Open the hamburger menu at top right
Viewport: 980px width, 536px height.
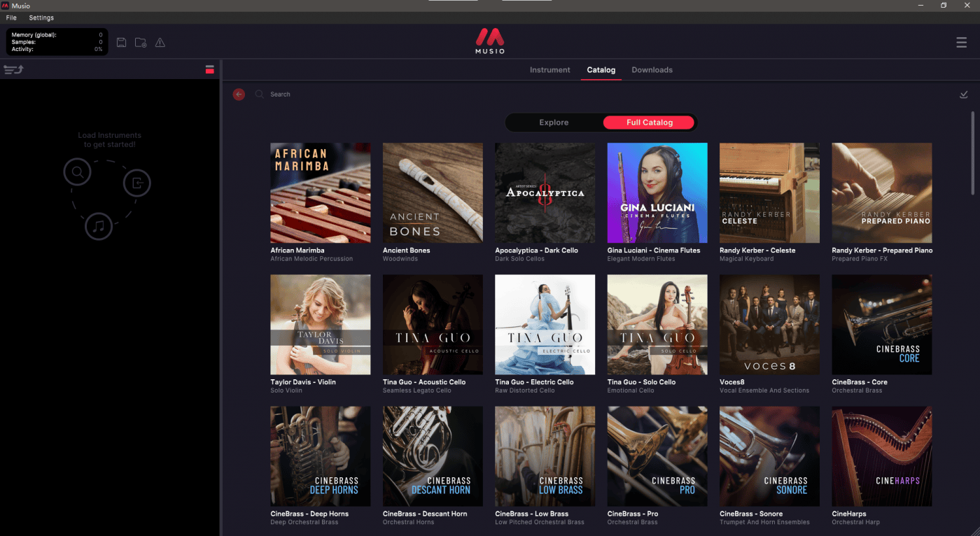click(x=962, y=43)
